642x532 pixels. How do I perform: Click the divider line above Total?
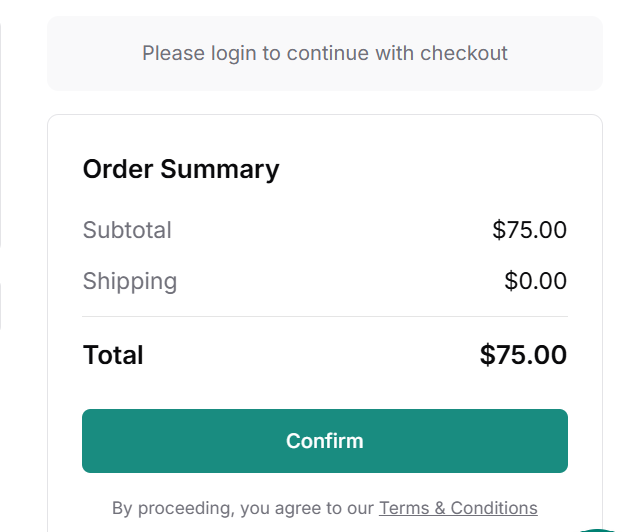[x=324, y=317]
